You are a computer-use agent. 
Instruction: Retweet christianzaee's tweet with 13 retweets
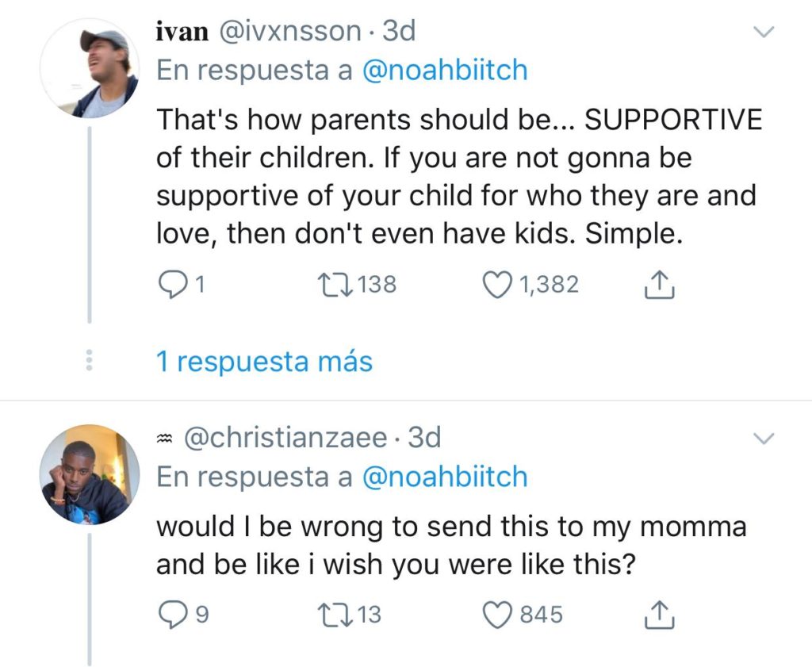click(x=330, y=615)
